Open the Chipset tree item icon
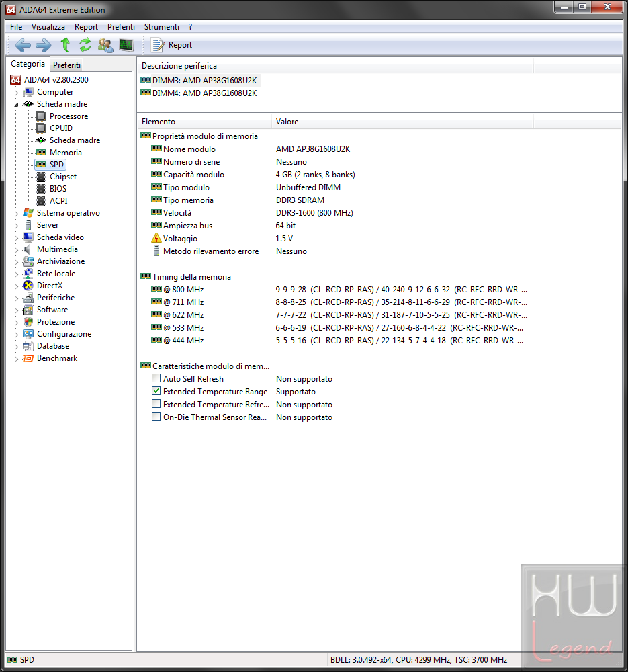This screenshot has width=628, height=672. click(x=41, y=177)
